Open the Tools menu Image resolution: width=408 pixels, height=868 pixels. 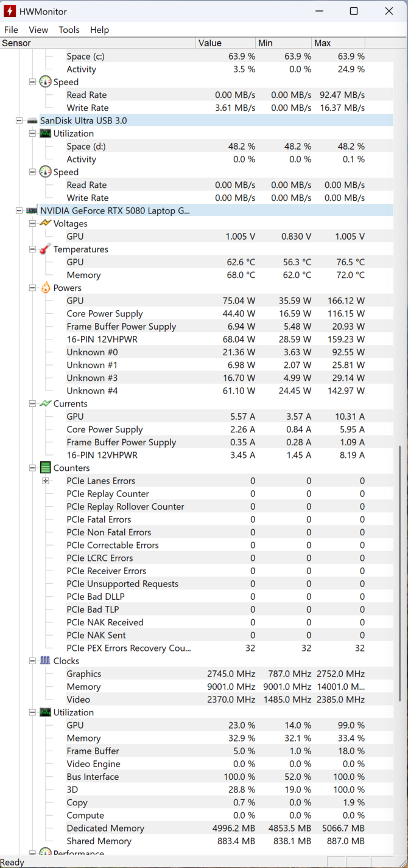coord(69,30)
